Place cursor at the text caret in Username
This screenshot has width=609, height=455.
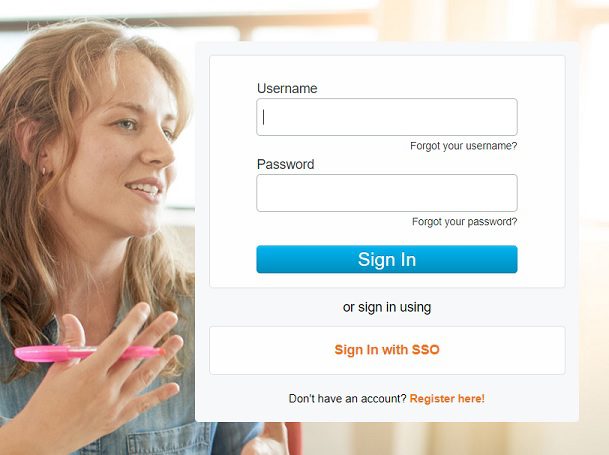click(264, 117)
